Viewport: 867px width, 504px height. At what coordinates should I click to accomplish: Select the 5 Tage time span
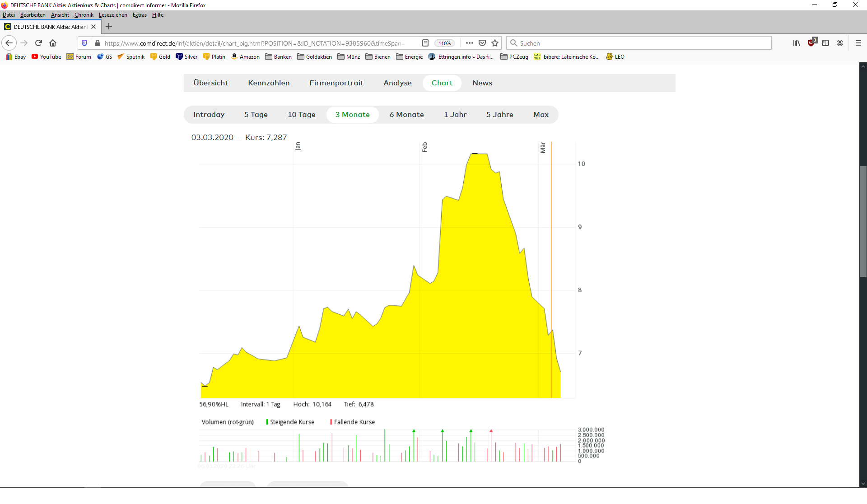[256, 115]
